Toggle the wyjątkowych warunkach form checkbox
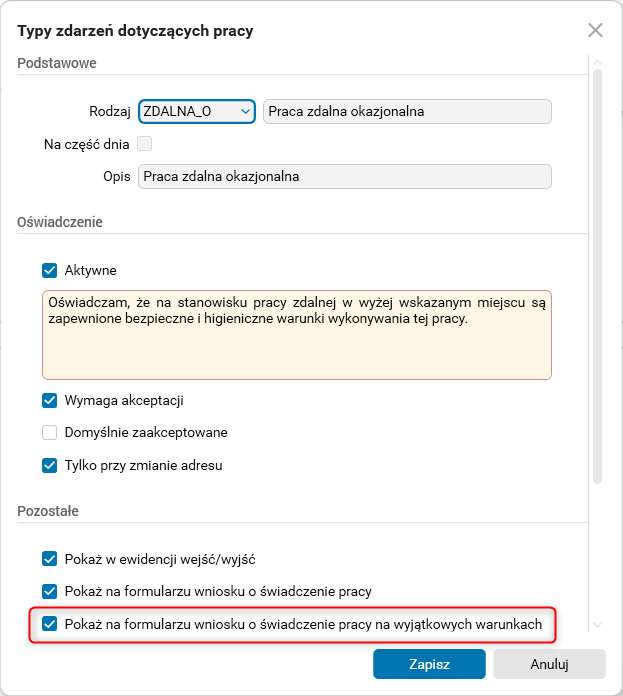Image resolution: width=623 pixels, height=696 pixels. coord(50,624)
